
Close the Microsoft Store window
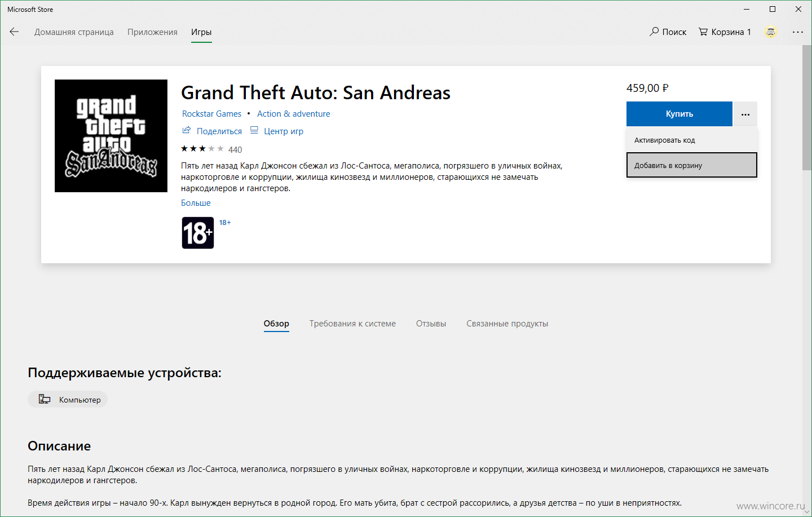point(798,9)
